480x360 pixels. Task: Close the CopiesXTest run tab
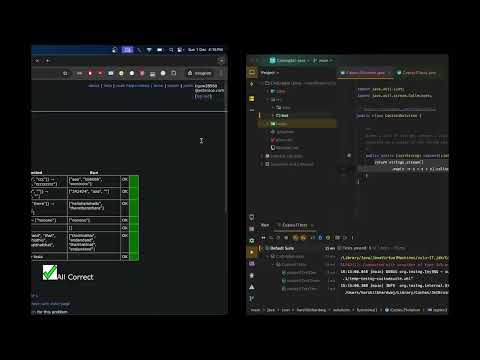312,225
